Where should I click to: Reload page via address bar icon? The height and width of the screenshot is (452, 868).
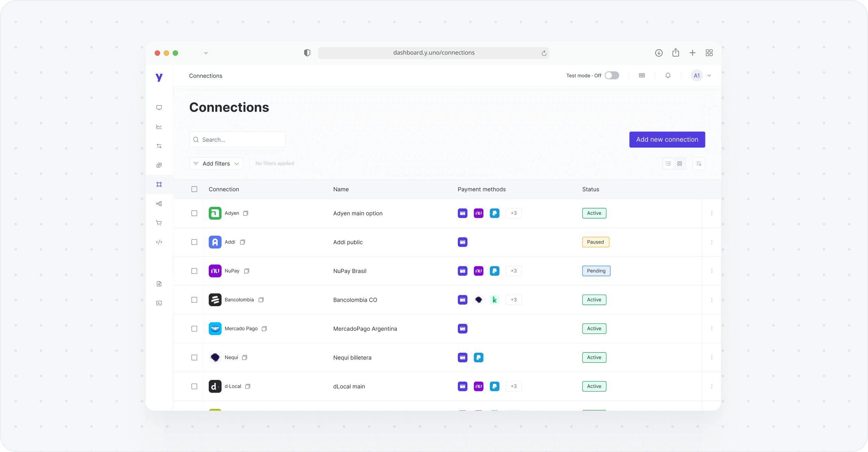click(544, 53)
